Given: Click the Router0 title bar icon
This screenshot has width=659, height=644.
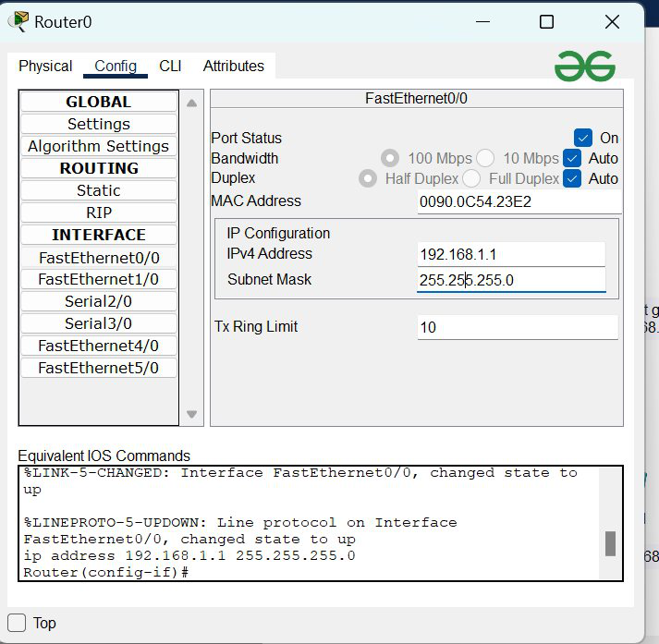Looking at the screenshot, I should click(18, 22).
